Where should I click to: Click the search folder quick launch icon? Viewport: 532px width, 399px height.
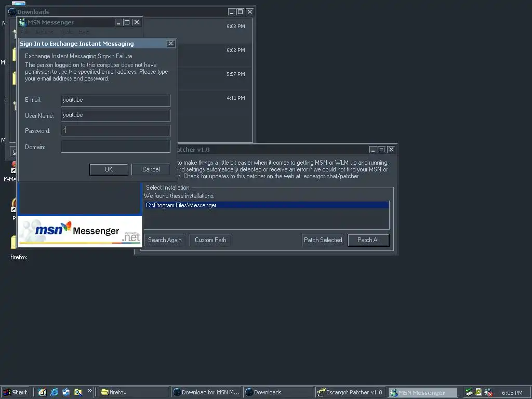click(x=78, y=392)
